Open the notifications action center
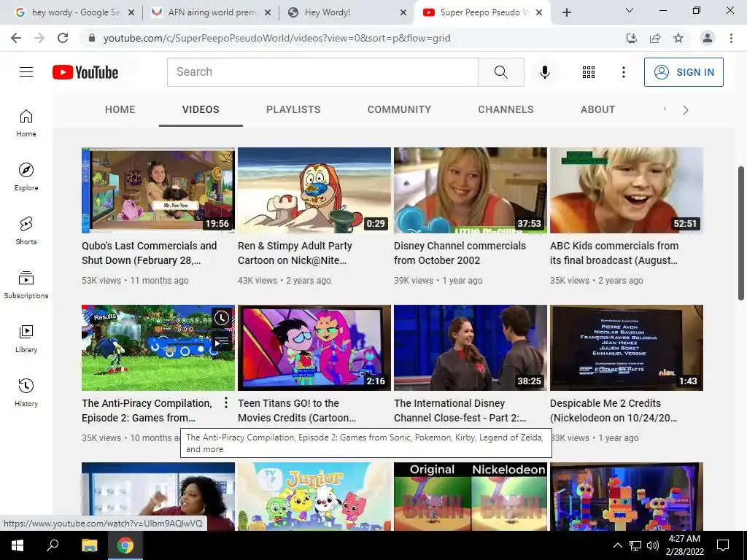 tap(723, 545)
